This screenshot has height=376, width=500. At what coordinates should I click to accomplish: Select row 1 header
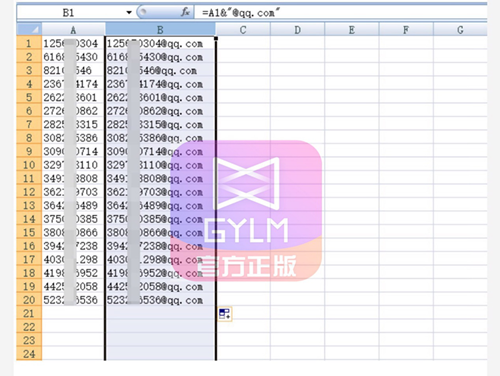[x=29, y=43]
